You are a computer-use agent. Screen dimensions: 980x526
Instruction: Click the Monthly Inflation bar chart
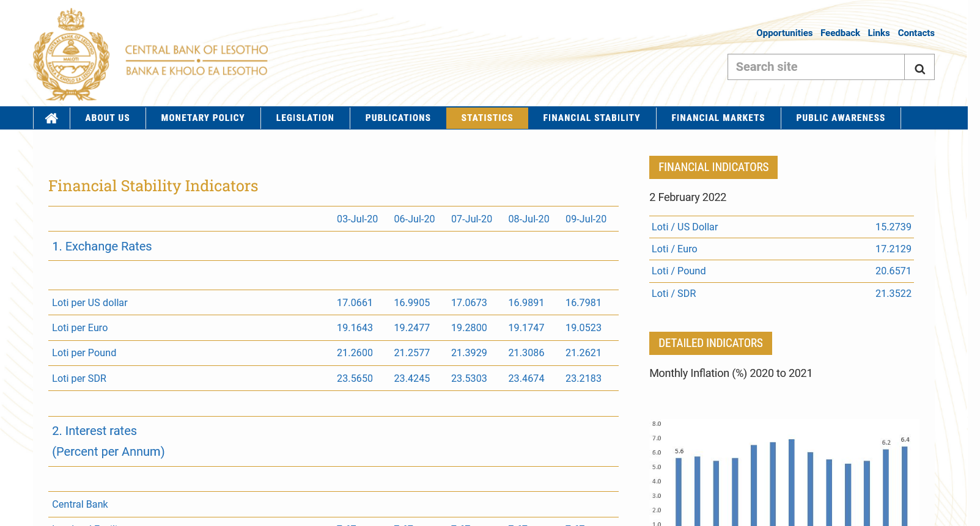(x=783, y=473)
